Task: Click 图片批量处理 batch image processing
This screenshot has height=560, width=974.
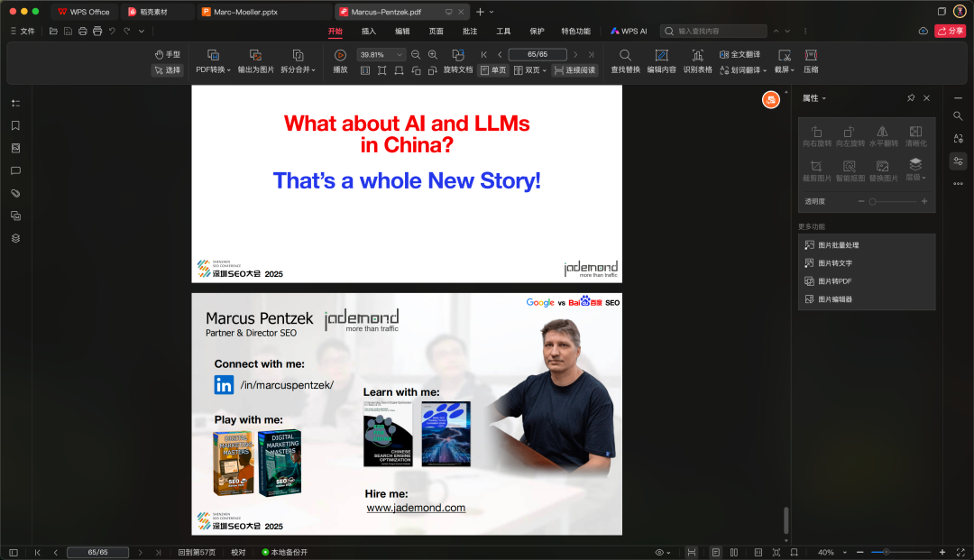Action: (x=867, y=245)
